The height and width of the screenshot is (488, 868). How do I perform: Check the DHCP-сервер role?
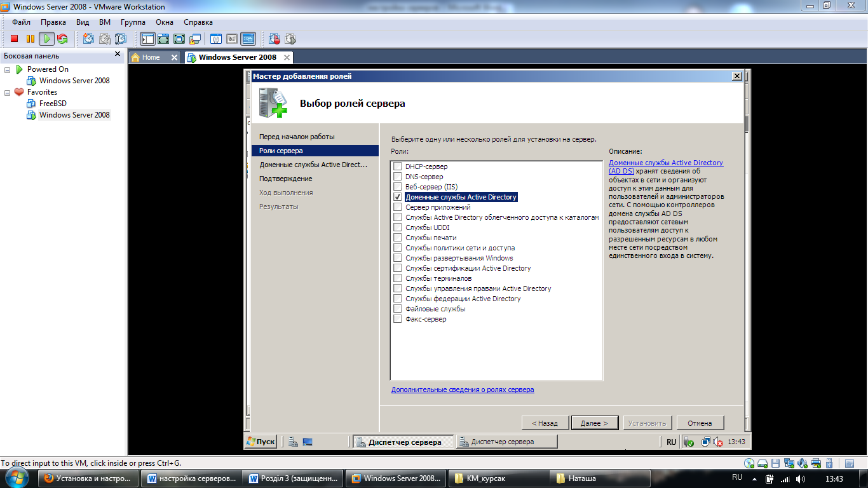(398, 166)
